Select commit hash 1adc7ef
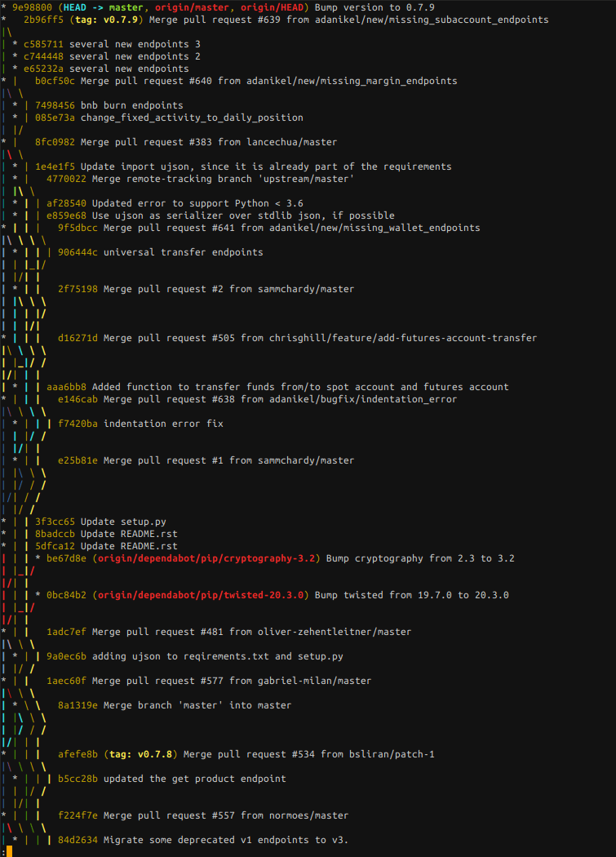The image size is (616, 857). click(67, 632)
